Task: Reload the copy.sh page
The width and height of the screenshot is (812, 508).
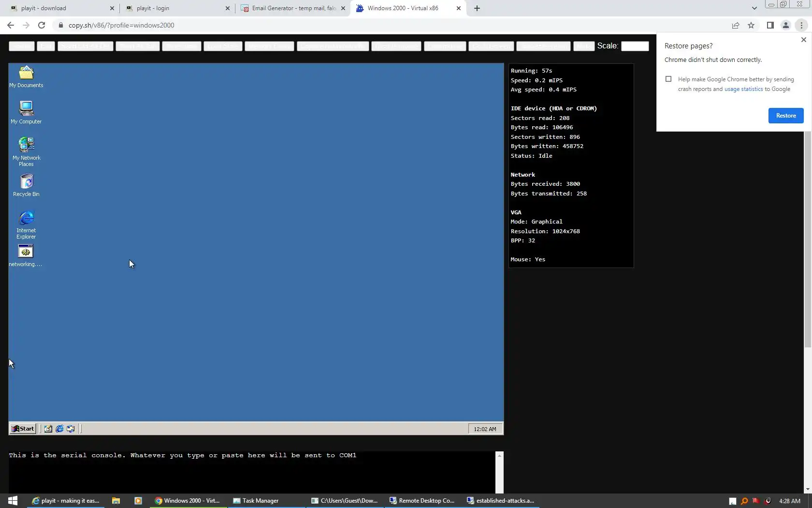Action: click(42, 25)
